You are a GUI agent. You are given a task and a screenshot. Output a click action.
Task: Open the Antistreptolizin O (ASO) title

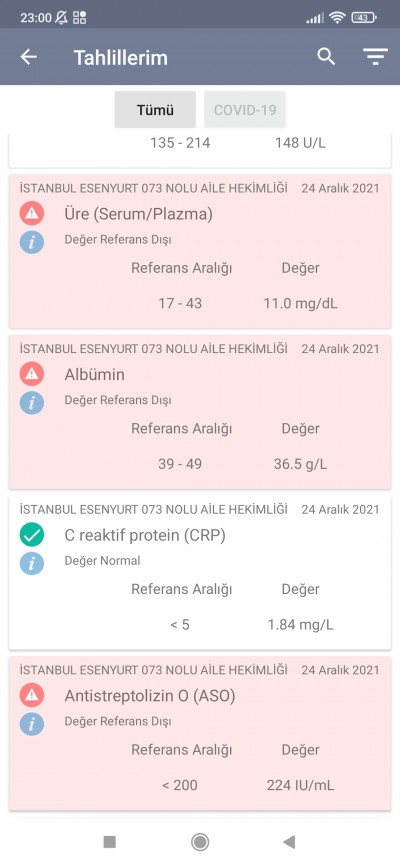coord(150,696)
